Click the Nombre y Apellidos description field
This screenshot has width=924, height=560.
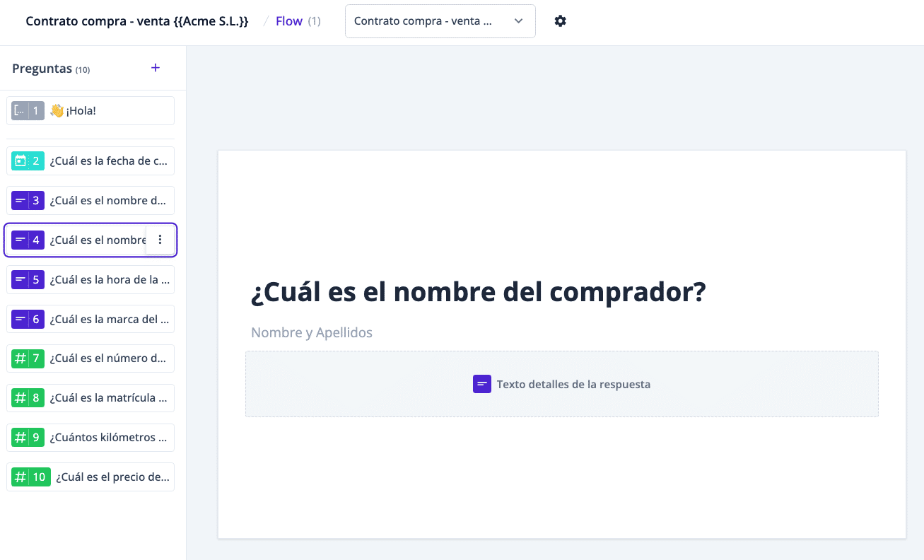pyautogui.click(x=312, y=332)
